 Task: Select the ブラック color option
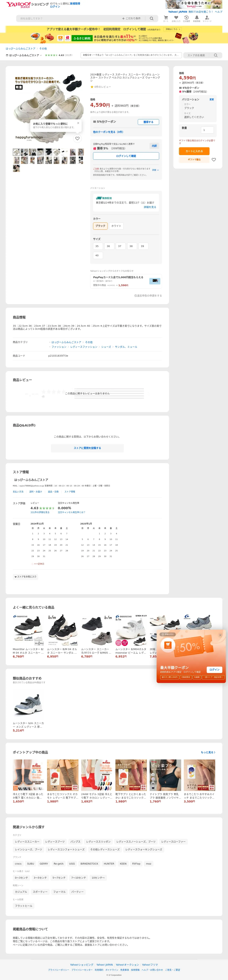[100, 226]
